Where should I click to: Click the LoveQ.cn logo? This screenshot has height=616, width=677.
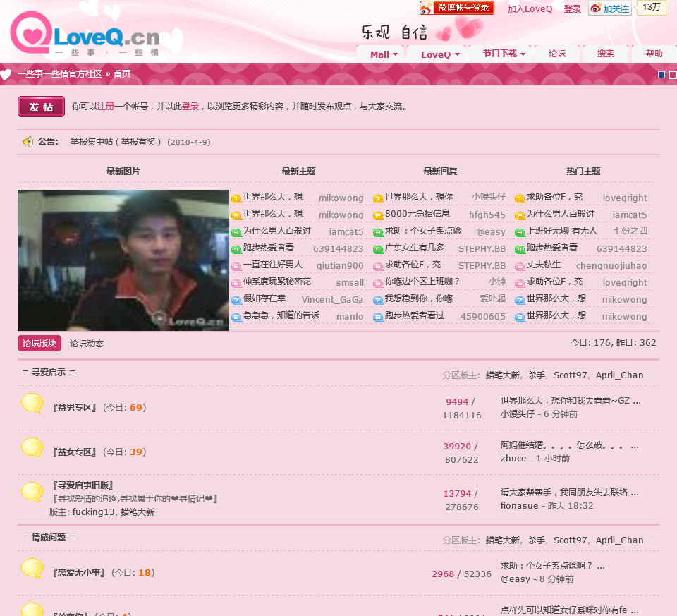[85, 35]
